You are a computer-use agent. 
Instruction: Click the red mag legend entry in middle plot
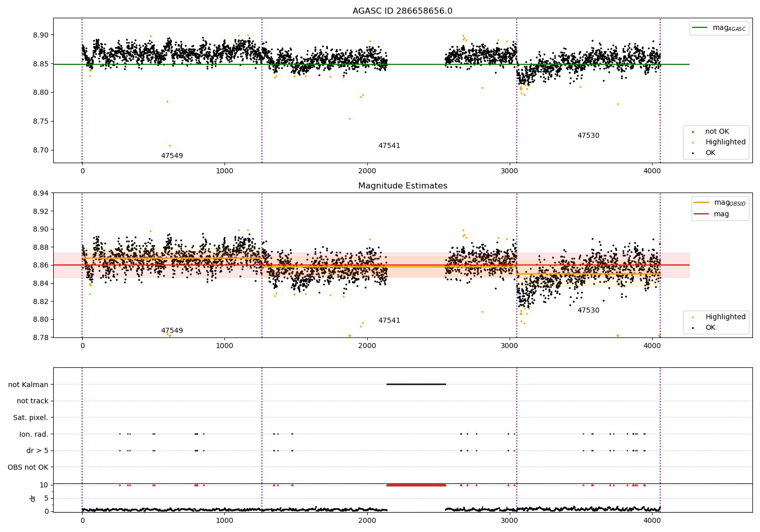coord(711,214)
